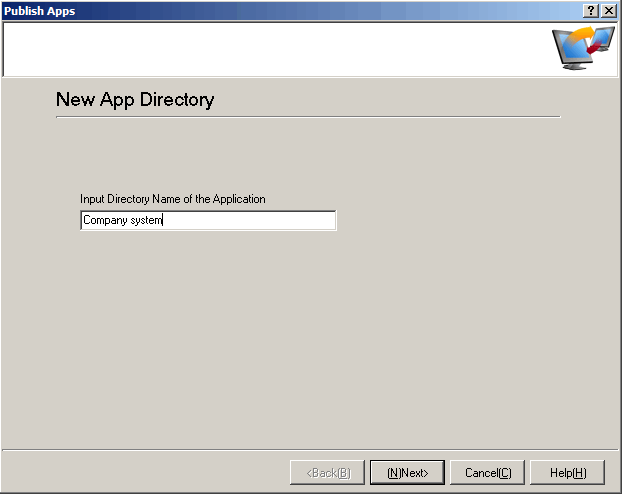Click the word "system" in the text field
Viewport: 623px width, 494px height.
point(144,221)
